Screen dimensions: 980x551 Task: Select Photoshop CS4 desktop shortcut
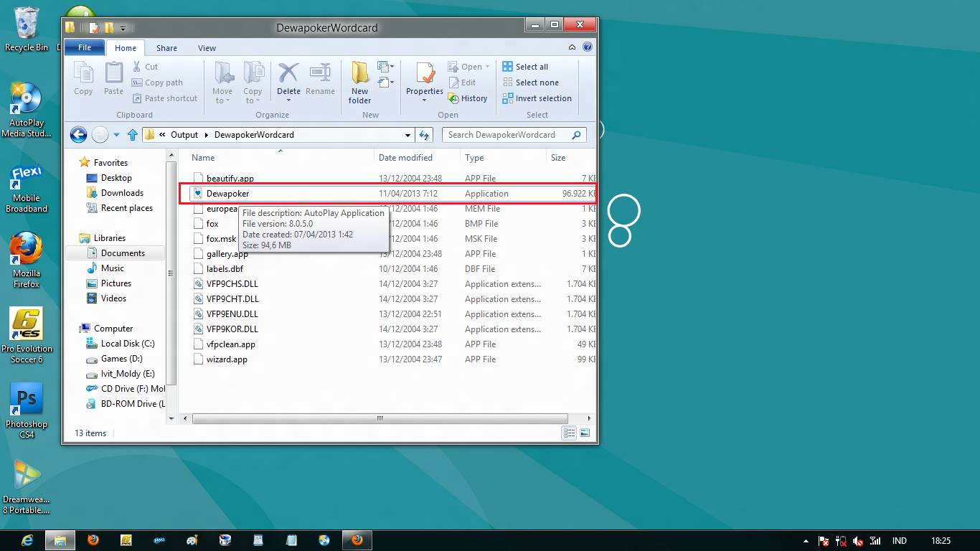click(x=27, y=410)
